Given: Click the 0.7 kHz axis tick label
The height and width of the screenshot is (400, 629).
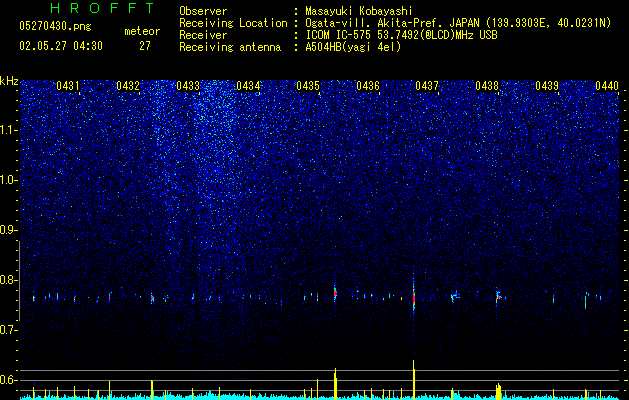Looking at the screenshot, I should (7, 330).
